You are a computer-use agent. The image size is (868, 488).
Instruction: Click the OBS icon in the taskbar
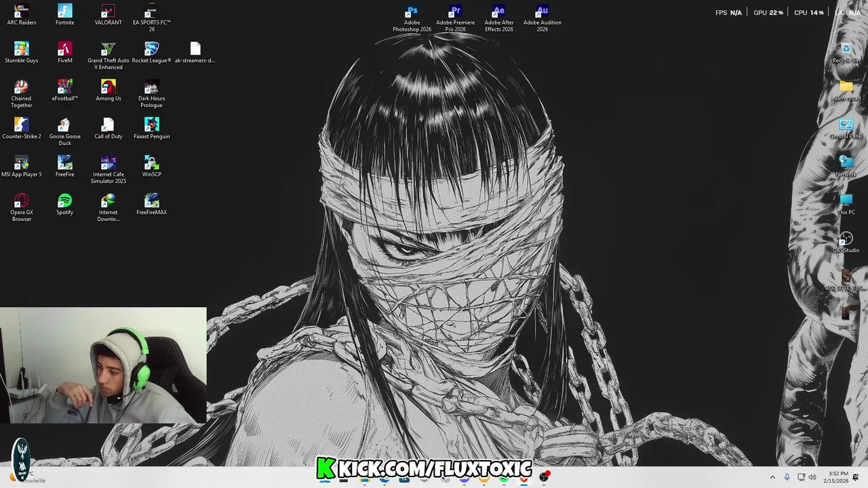544,477
